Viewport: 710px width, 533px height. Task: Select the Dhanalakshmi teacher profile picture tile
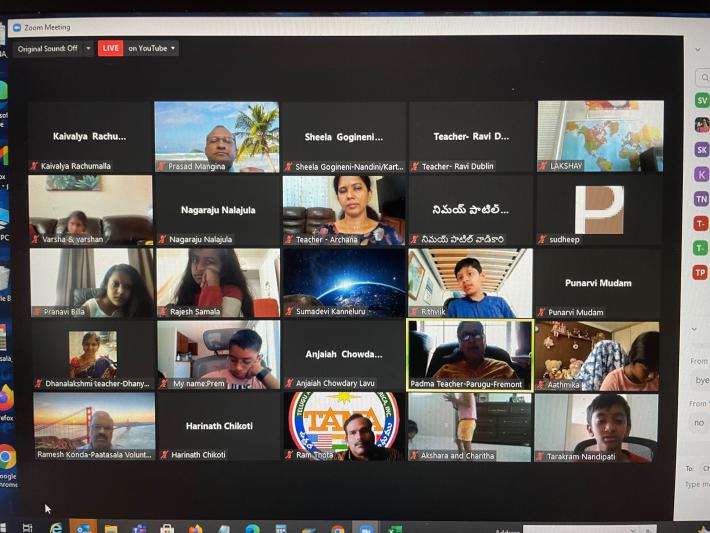pos(93,355)
